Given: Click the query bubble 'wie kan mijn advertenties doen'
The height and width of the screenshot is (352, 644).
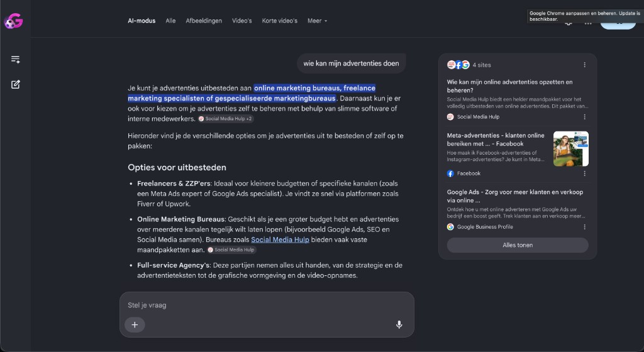Looking at the screenshot, I should (x=351, y=63).
